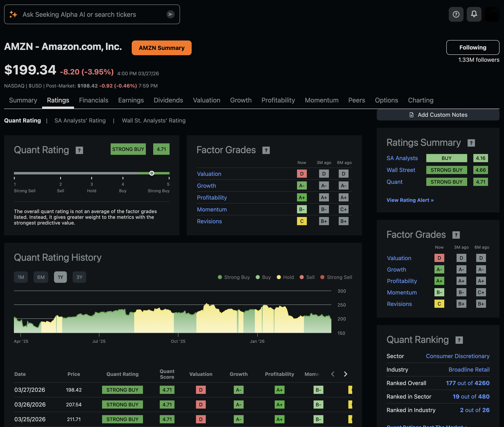Open the Quant Ranking help icon
Image resolution: width=504 pixels, height=427 pixels.
click(459, 340)
